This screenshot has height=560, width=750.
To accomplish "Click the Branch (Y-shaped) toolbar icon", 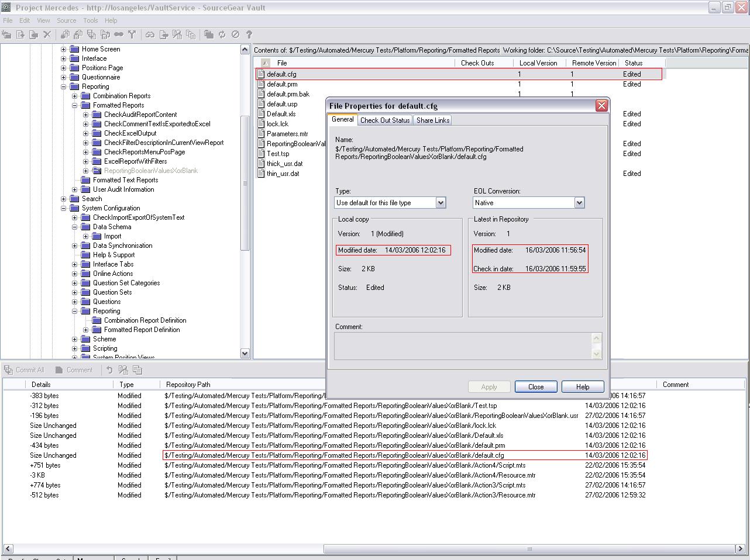I will (132, 34).
